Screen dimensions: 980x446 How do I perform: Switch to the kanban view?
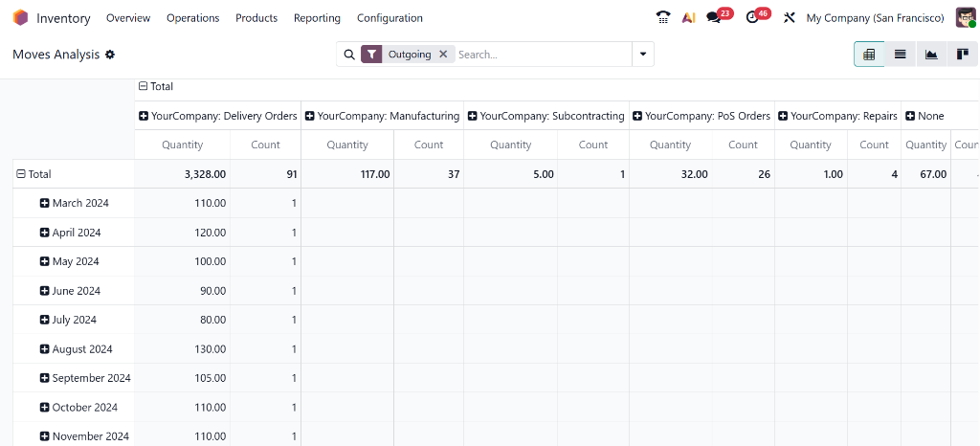963,55
